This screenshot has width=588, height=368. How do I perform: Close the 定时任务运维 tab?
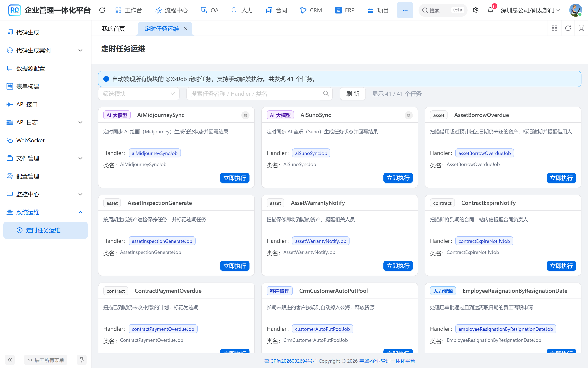click(186, 29)
